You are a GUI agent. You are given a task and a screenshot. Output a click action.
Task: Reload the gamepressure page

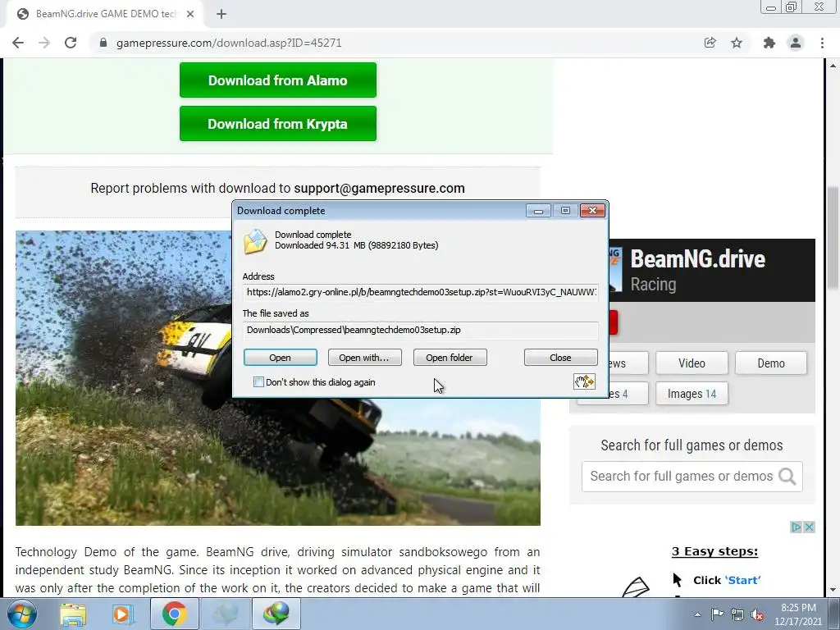(71, 43)
